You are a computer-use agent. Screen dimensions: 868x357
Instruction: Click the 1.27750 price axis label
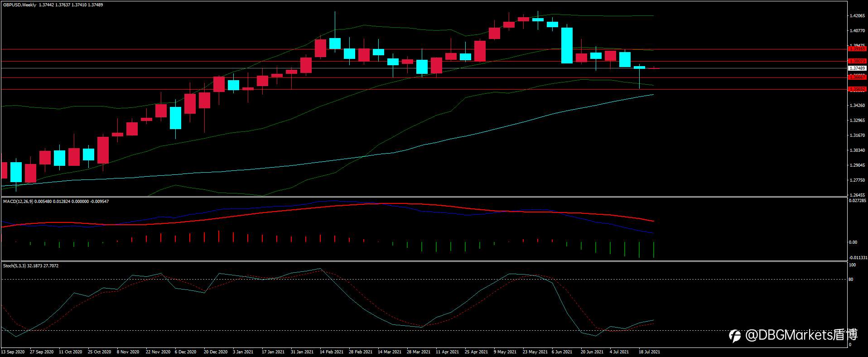pyautogui.click(x=857, y=180)
